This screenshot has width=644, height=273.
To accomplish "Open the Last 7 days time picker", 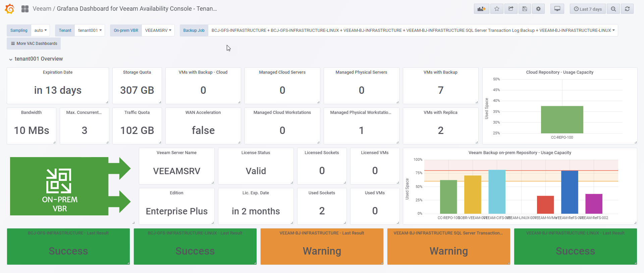I will pos(588,9).
